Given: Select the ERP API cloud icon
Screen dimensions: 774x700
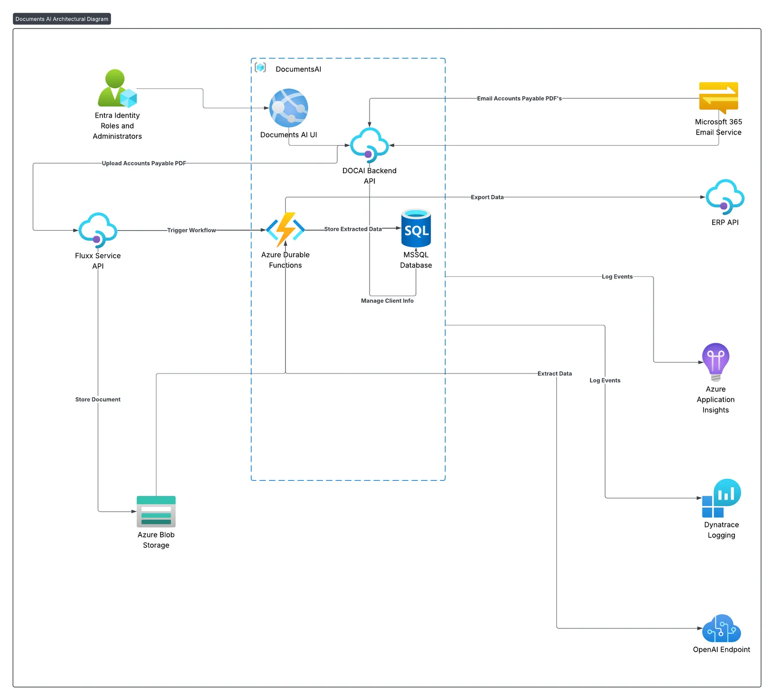Looking at the screenshot, I should click(725, 197).
